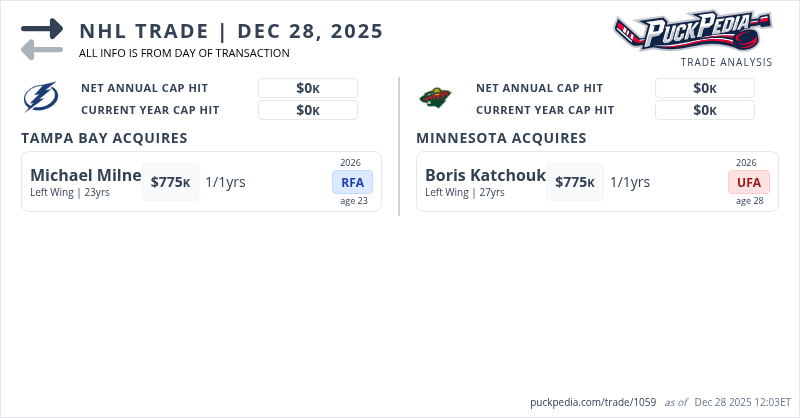Click Minnesota's current year cap hit value
The image size is (800, 418).
coord(705,110)
